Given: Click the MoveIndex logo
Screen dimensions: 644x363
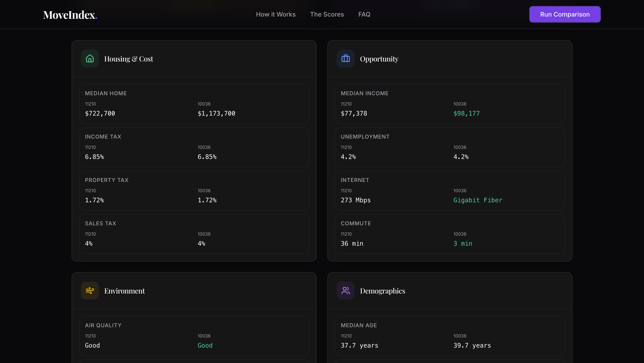Looking at the screenshot, I should click(x=70, y=14).
